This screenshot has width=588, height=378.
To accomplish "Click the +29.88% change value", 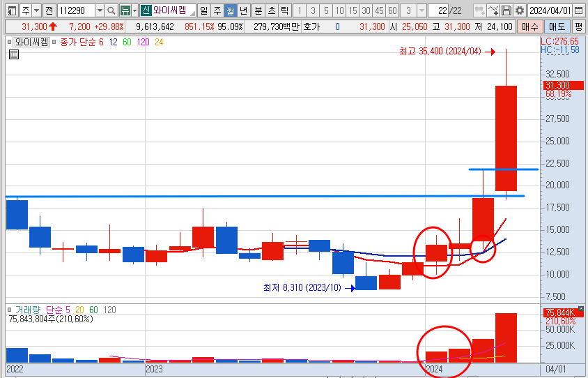I will [x=109, y=27].
